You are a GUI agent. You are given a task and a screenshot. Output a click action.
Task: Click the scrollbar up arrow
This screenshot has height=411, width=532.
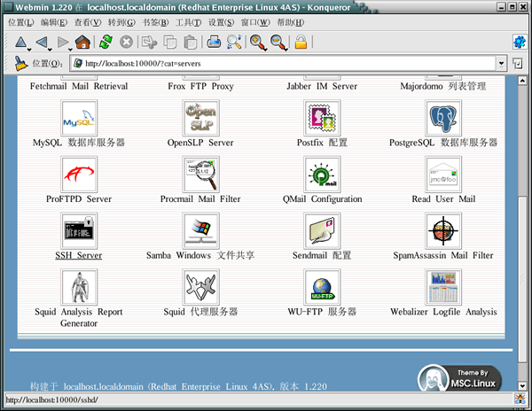[x=522, y=81]
